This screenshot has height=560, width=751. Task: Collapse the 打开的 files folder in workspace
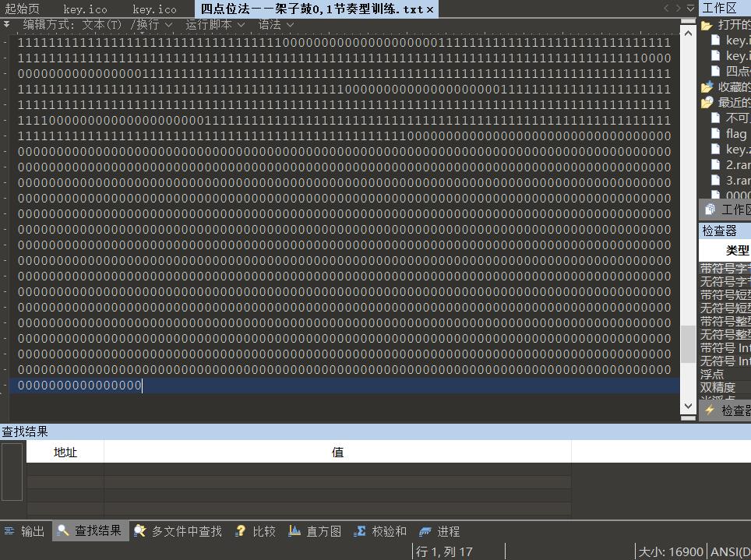[x=707, y=25]
